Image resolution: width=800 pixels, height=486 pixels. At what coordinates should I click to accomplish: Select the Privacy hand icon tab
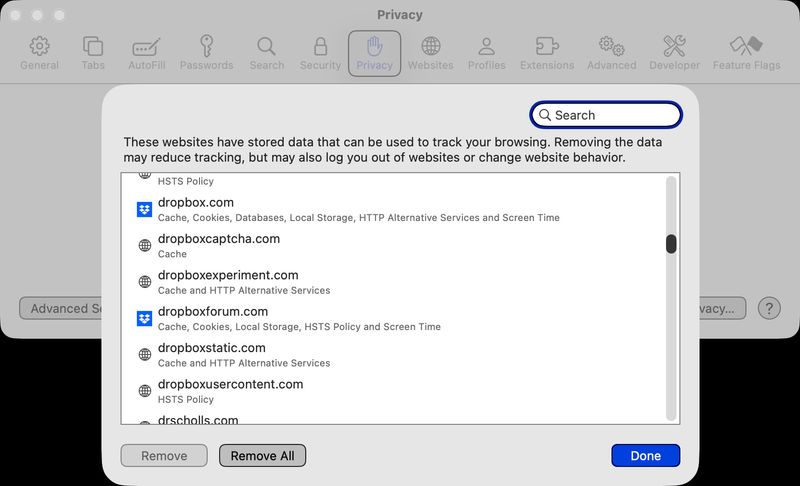[374, 53]
